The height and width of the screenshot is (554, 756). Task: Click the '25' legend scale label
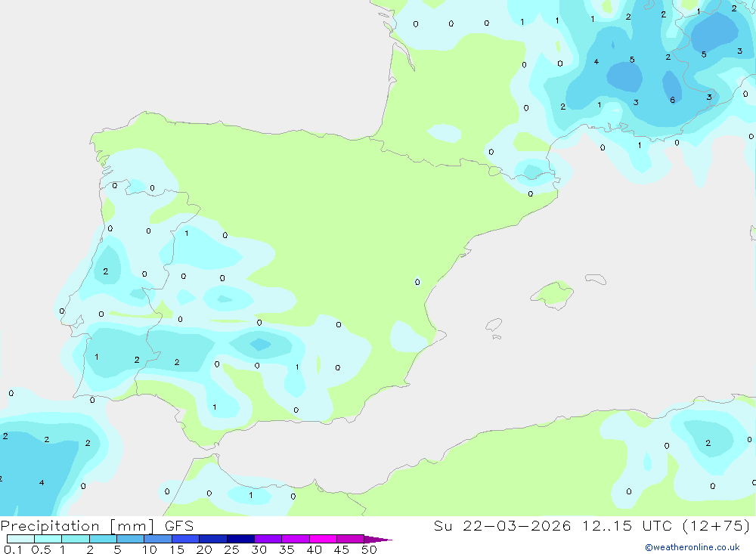231,549
